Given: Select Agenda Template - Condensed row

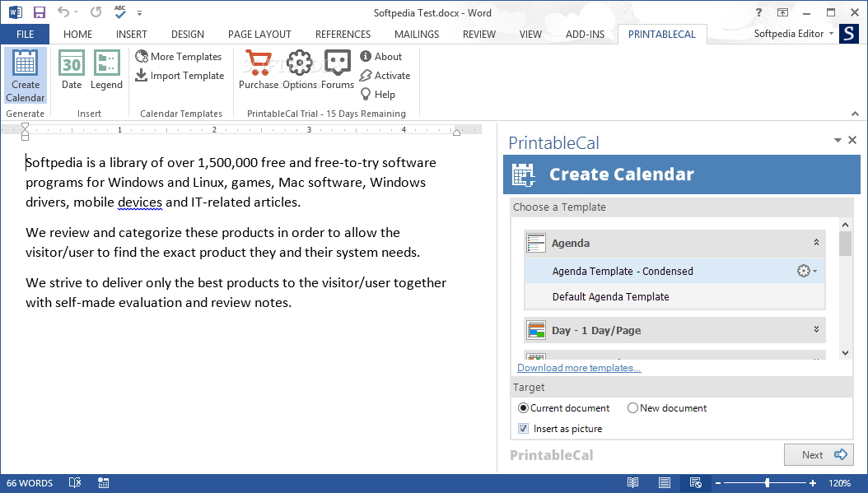Looking at the screenshot, I should click(x=674, y=271).
